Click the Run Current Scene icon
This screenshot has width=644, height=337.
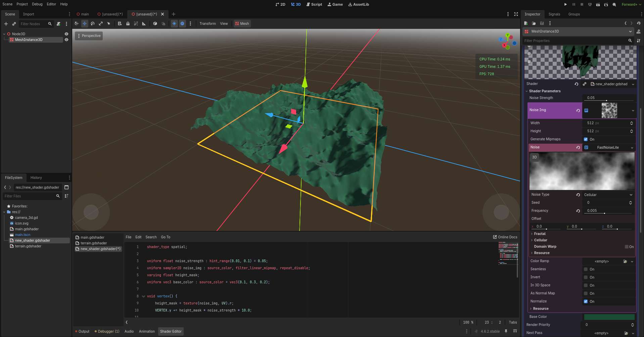[598, 4]
